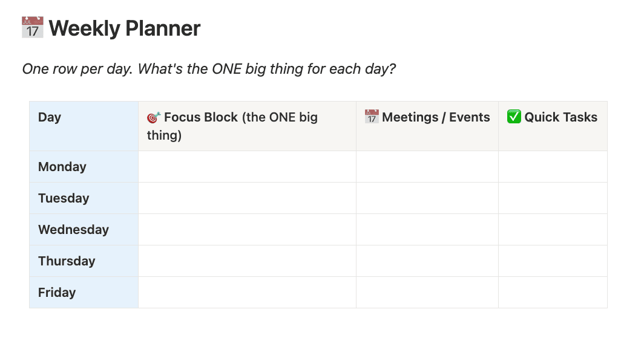The image size is (644, 341).
Task: Click the Weekly Planner page title
Action: 125,28
